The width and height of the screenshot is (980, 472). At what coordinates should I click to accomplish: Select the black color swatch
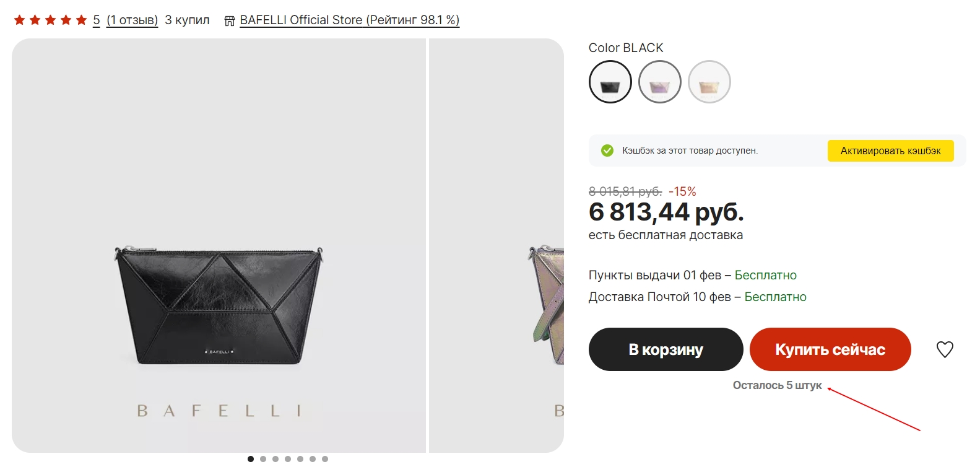click(610, 82)
